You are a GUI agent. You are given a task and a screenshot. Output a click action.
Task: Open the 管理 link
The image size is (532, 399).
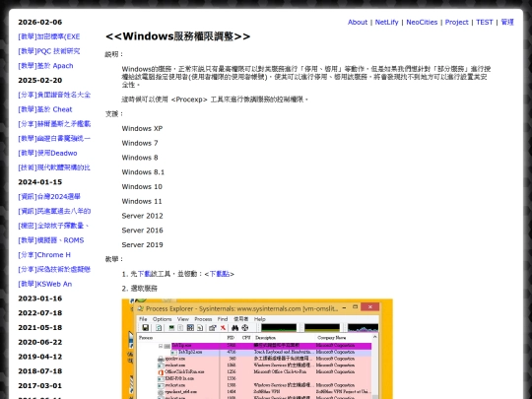tap(507, 22)
